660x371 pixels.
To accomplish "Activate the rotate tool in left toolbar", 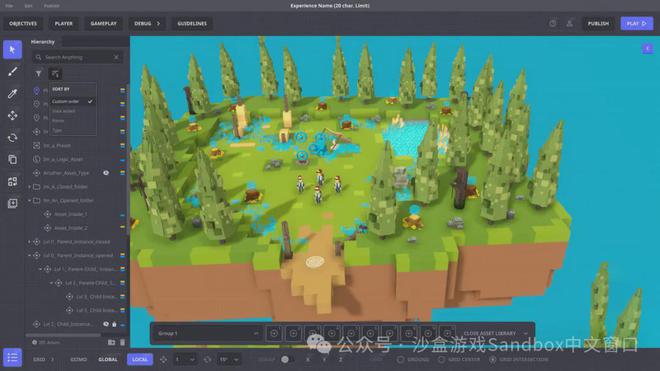I will coord(13,138).
